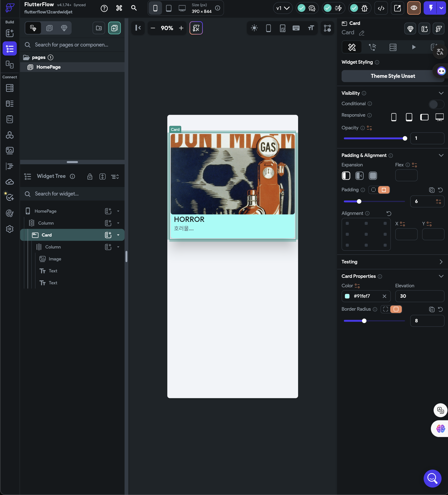The width and height of the screenshot is (448, 495).
Task: Open project comments chat icon
Action: tap(312, 8)
